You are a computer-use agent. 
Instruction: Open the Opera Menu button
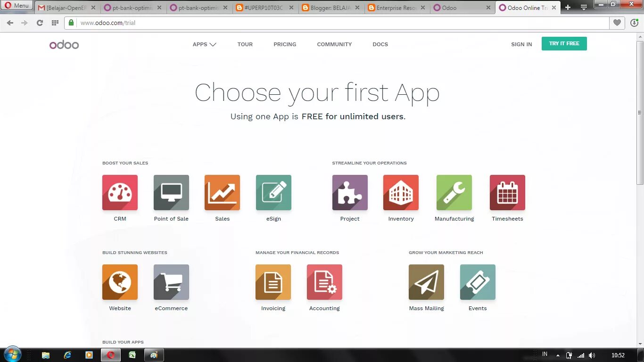tap(17, 6)
